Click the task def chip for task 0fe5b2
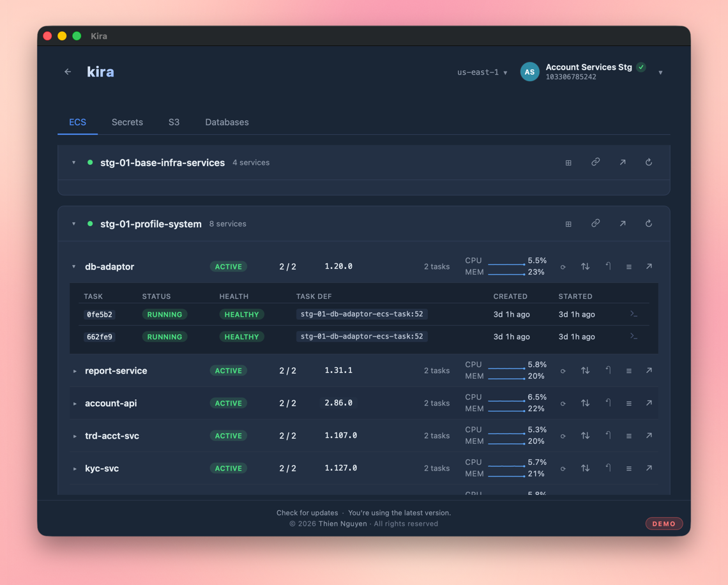 [361, 314]
